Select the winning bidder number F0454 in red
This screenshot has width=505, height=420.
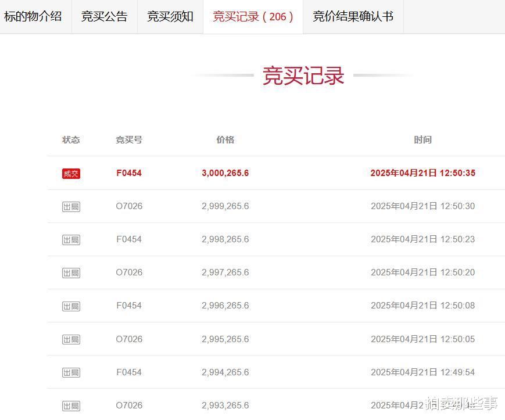(x=129, y=173)
